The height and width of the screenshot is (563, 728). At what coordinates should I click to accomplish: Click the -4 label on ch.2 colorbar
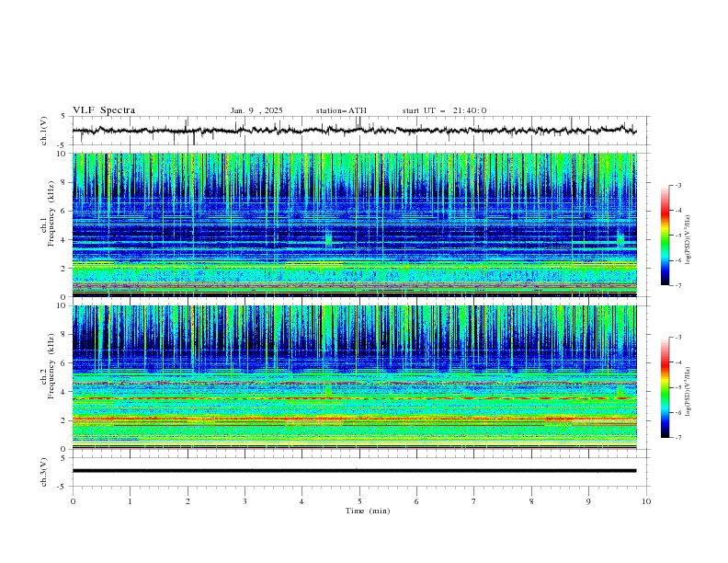pos(677,362)
